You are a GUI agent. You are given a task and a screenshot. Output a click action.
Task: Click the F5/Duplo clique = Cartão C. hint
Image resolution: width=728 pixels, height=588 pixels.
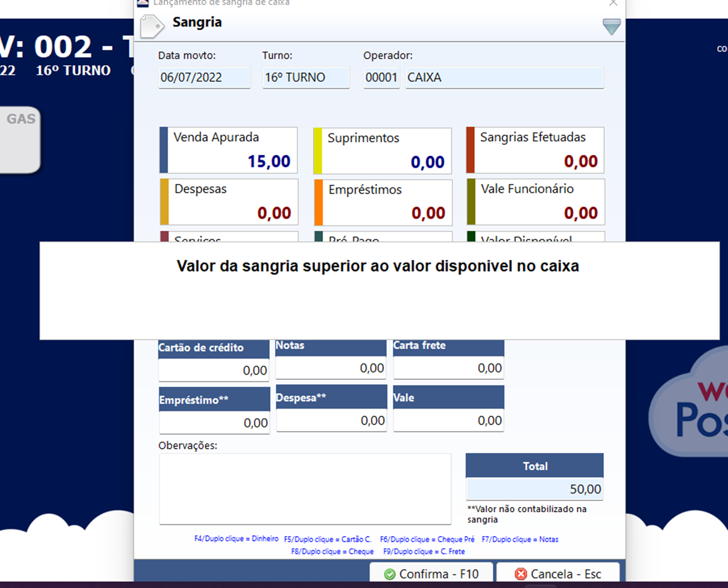[x=327, y=539]
